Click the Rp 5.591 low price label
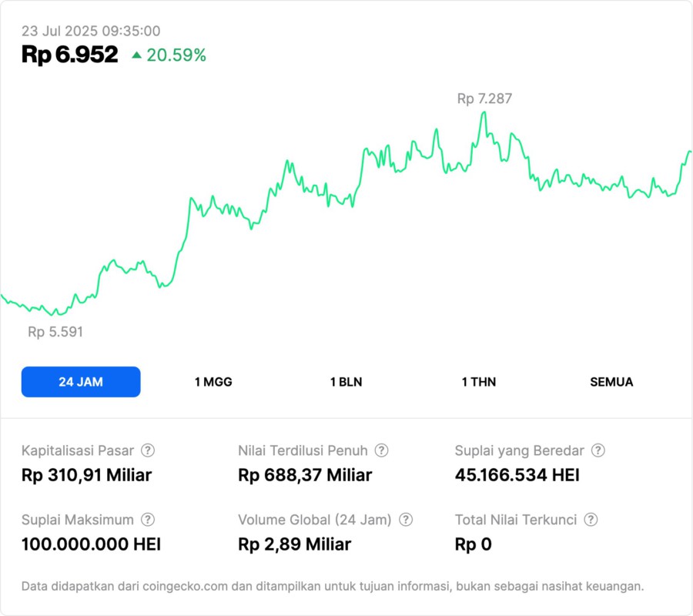 pyautogui.click(x=55, y=332)
